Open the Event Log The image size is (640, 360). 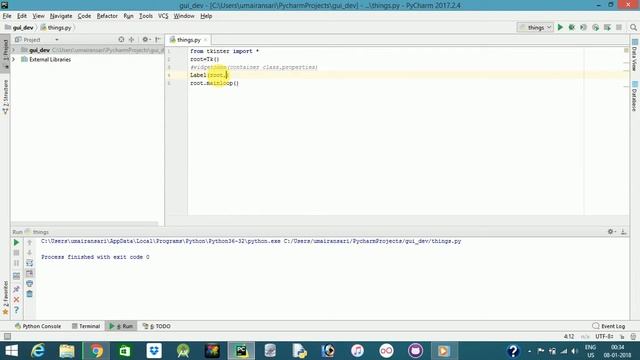(x=609, y=326)
